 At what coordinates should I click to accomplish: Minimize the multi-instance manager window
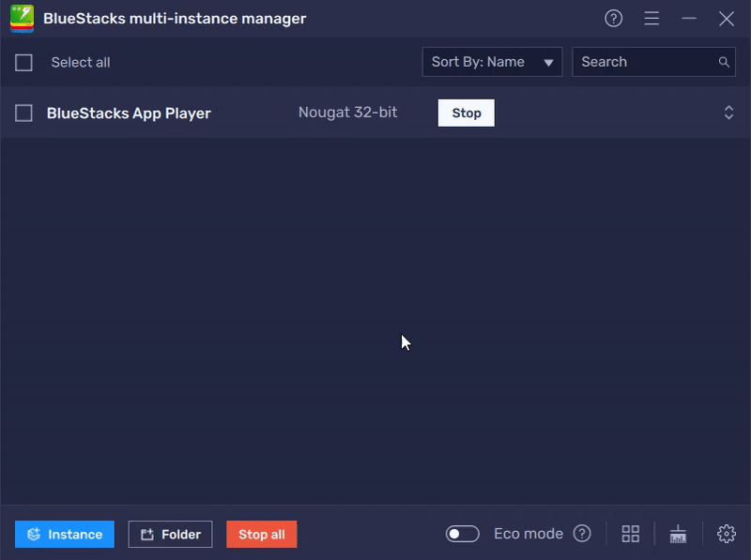click(x=689, y=19)
